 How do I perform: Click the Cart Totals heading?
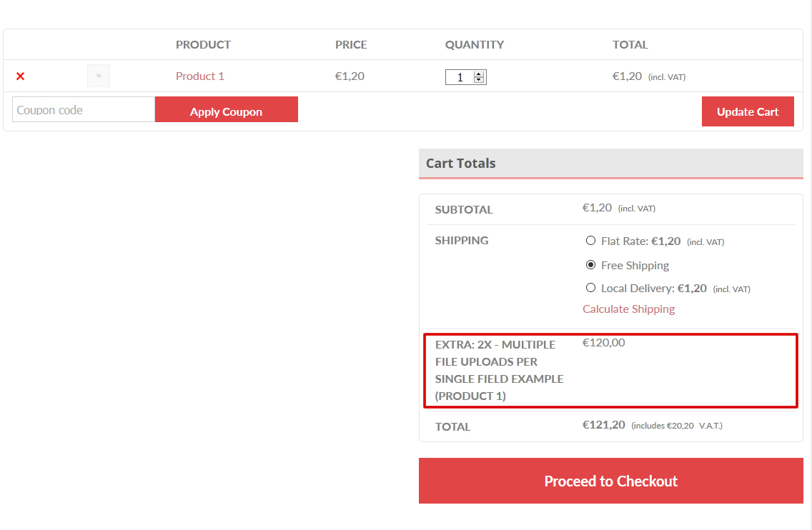(461, 164)
